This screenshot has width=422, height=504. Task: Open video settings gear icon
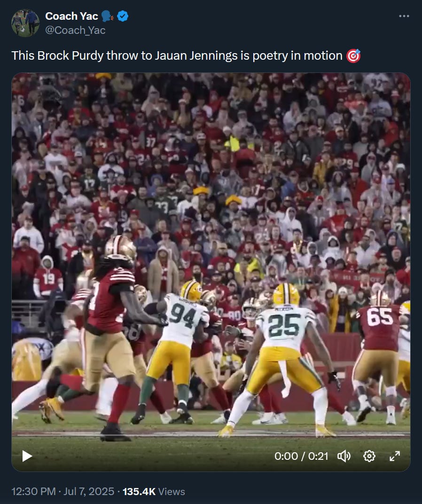[369, 456]
